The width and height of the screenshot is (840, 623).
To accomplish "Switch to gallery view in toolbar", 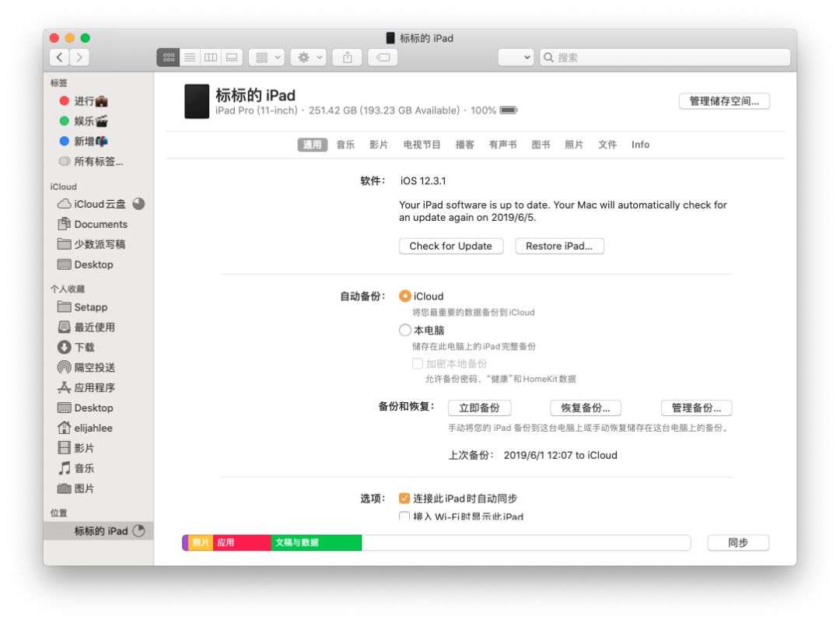I will [232, 58].
